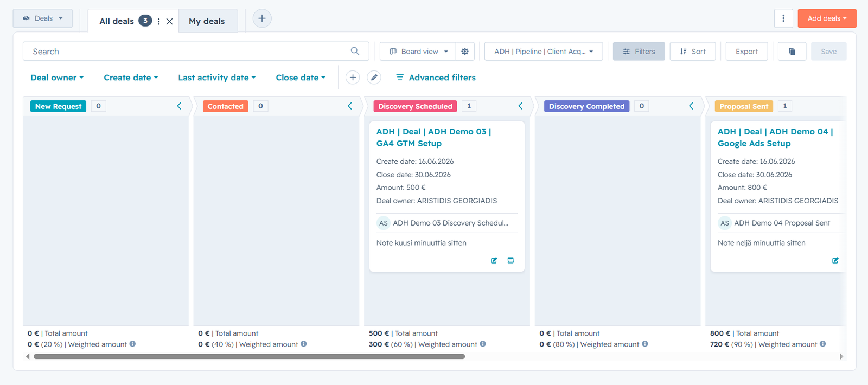868x385 pixels.
Task: Click 'Amount: 800 €' on Demo 04 card
Action: [x=742, y=188]
